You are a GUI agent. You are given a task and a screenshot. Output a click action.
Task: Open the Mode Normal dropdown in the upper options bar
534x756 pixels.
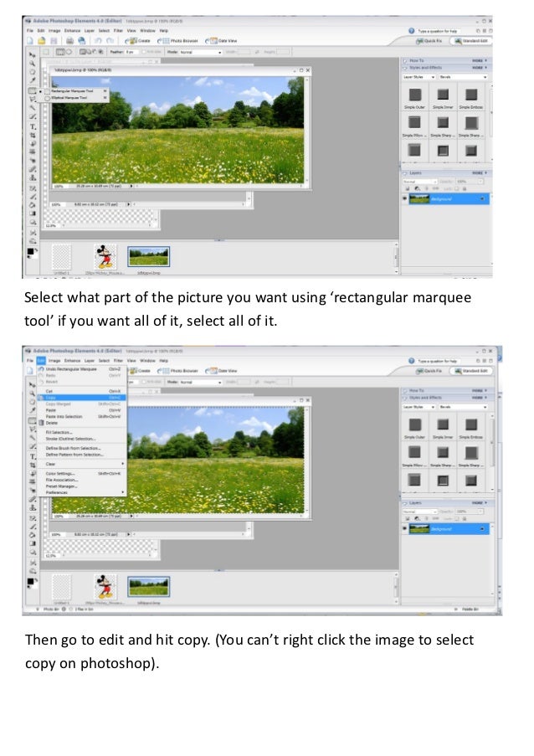click(201, 52)
